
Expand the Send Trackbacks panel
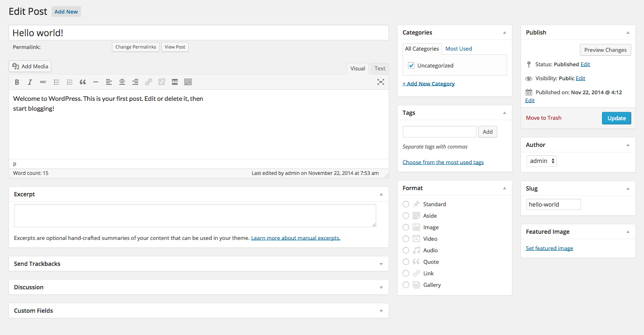381,264
